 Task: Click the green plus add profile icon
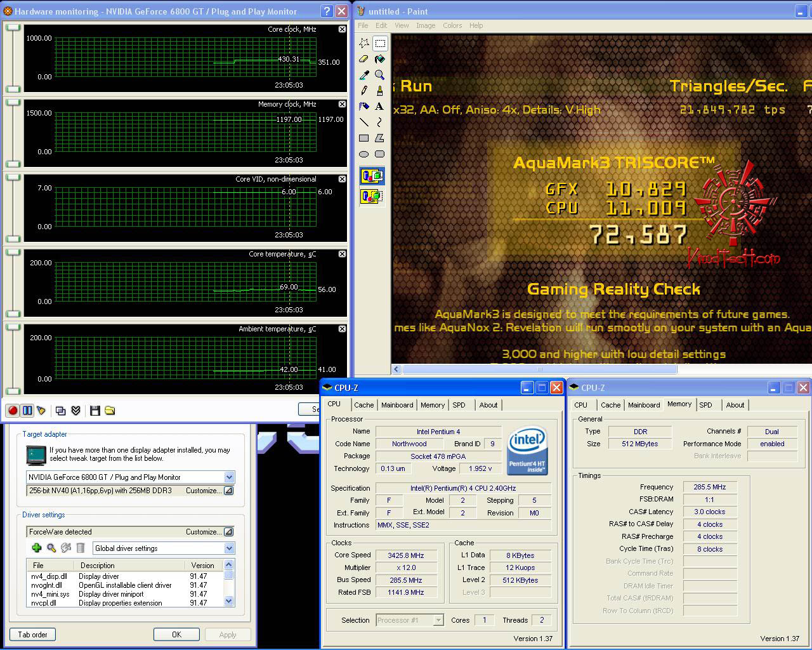[x=36, y=548]
